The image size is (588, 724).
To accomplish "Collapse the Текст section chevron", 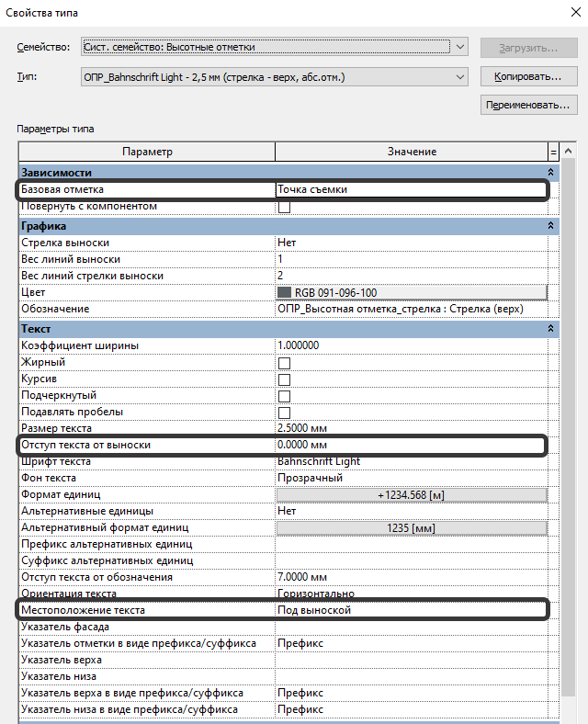I will tap(550, 329).
